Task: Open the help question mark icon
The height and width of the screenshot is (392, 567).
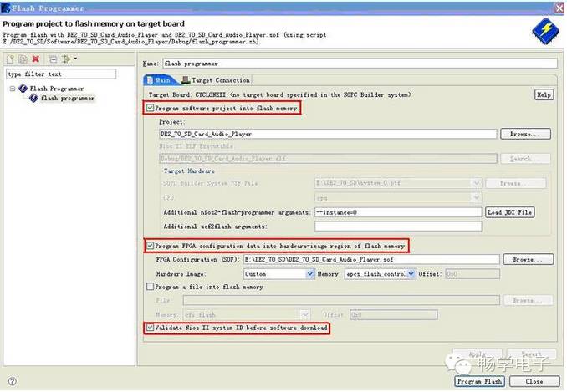Action: [12, 381]
